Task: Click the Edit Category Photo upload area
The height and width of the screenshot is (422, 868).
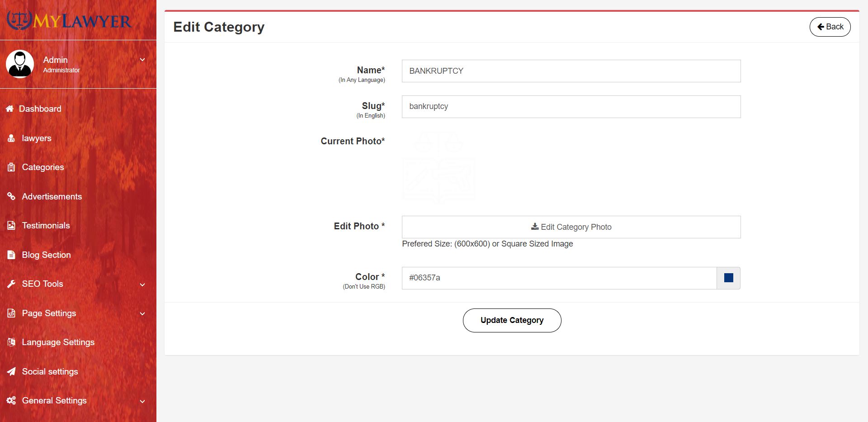Action: [571, 227]
